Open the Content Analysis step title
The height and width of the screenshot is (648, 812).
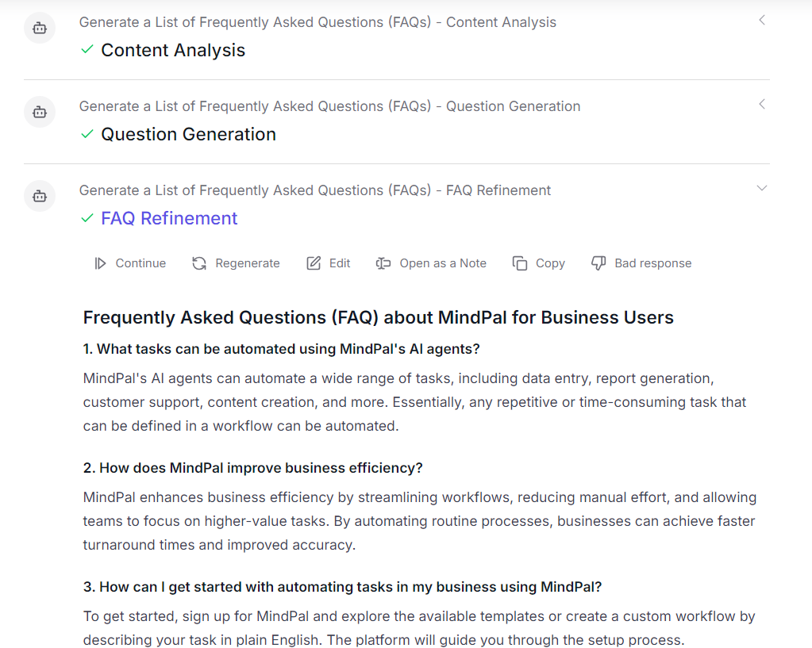(x=173, y=50)
